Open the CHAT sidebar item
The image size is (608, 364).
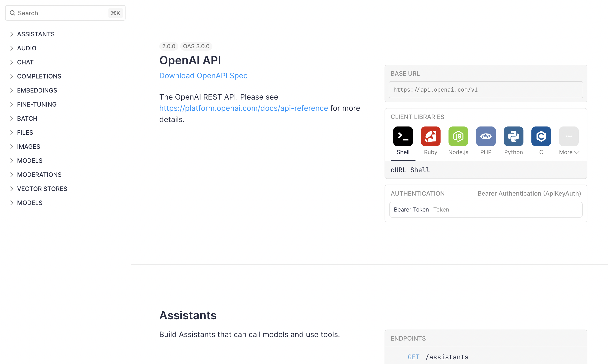(x=25, y=62)
